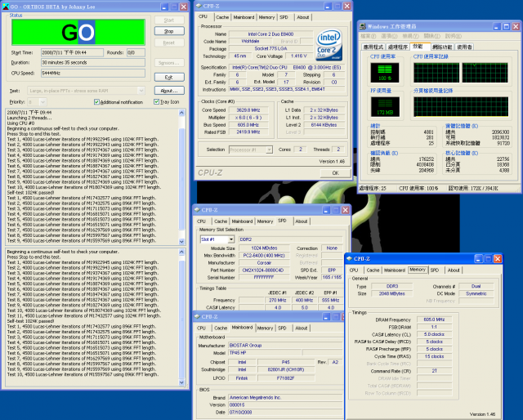This screenshot has height=420, width=523.
Task: Click the green GO status banner
Action: point(78,33)
